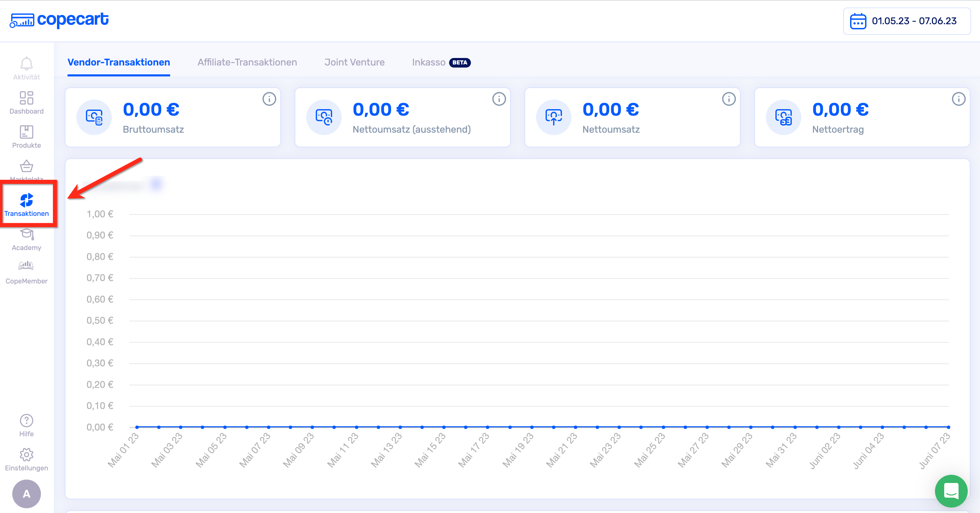The image size is (980, 513).
Task: Switch to Affiliate-Transaktionen tab
Action: click(x=247, y=62)
